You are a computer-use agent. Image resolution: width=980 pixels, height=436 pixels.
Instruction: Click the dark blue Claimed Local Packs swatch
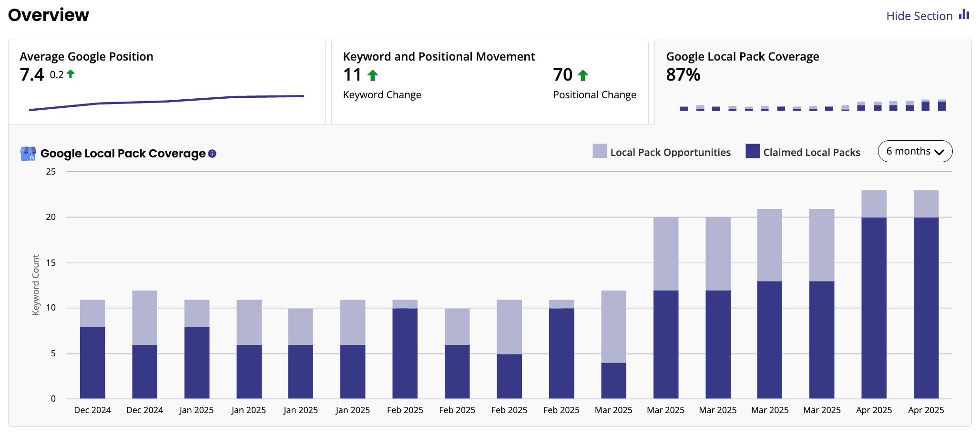pyautogui.click(x=753, y=151)
